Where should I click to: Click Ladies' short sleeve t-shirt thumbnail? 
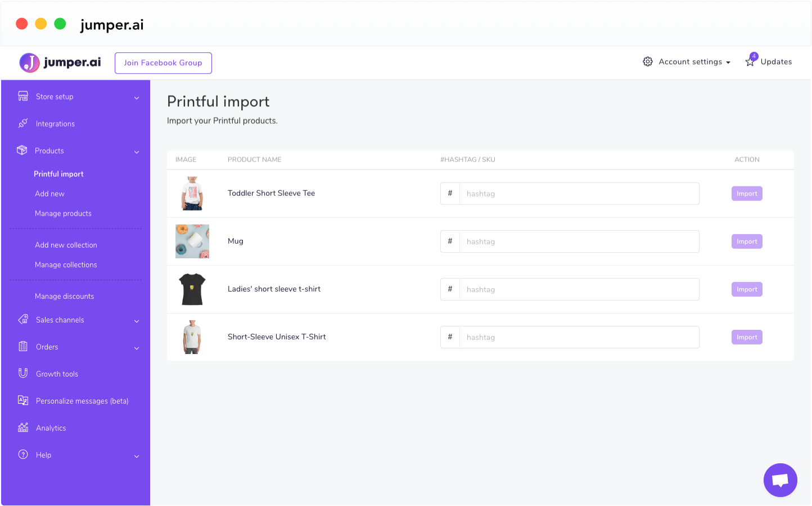[x=192, y=289]
